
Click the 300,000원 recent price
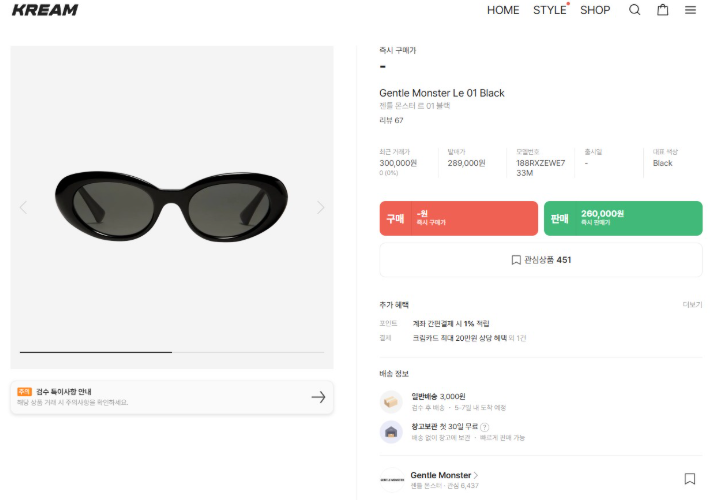398,163
